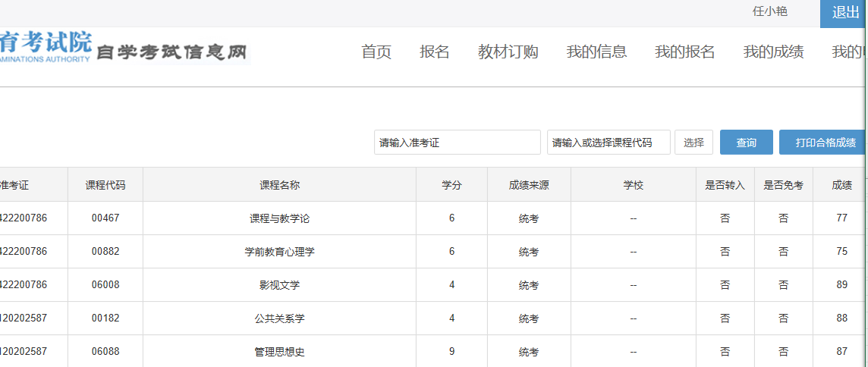Select the 影视文学 course row
This screenshot has width=868, height=367.
pos(431,285)
